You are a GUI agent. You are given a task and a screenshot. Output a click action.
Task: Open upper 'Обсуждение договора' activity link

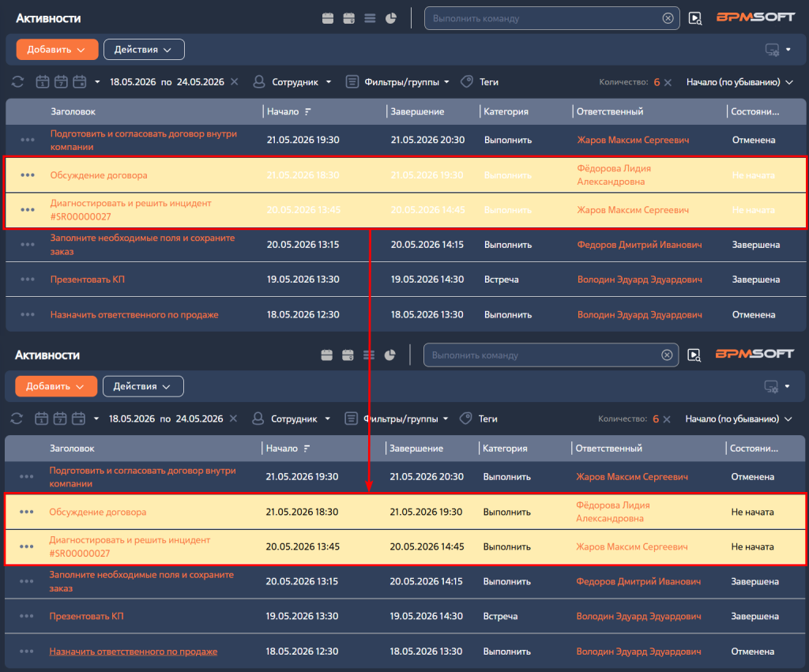[x=99, y=175]
